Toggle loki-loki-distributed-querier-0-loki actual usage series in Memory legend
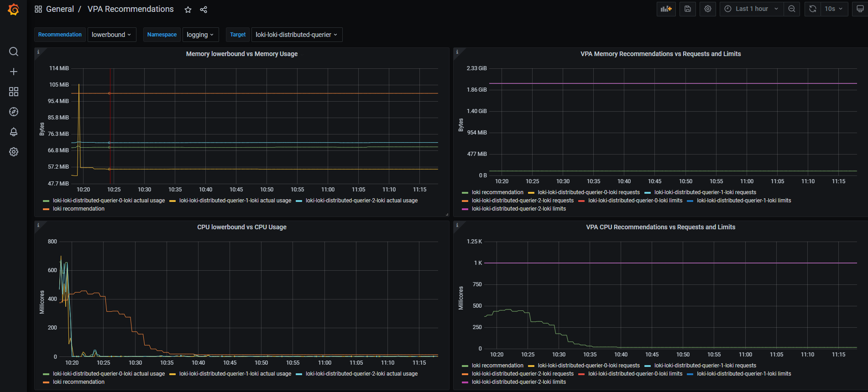The image size is (868, 392). tap(109, 201)
